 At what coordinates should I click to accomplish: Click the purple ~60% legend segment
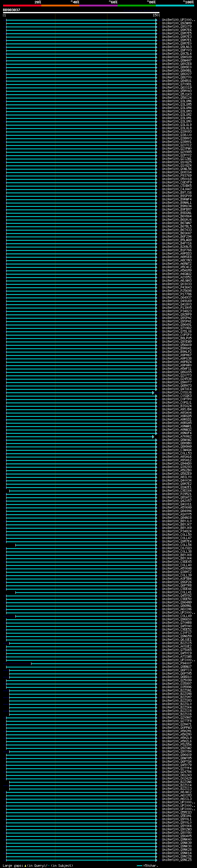pyautogui.click(x=99, y=6)
